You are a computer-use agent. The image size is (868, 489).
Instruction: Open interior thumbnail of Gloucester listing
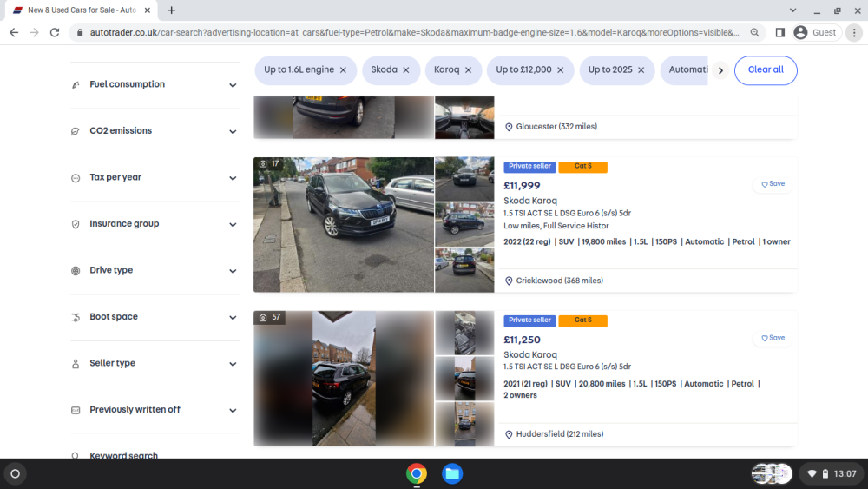coord(464,117)
